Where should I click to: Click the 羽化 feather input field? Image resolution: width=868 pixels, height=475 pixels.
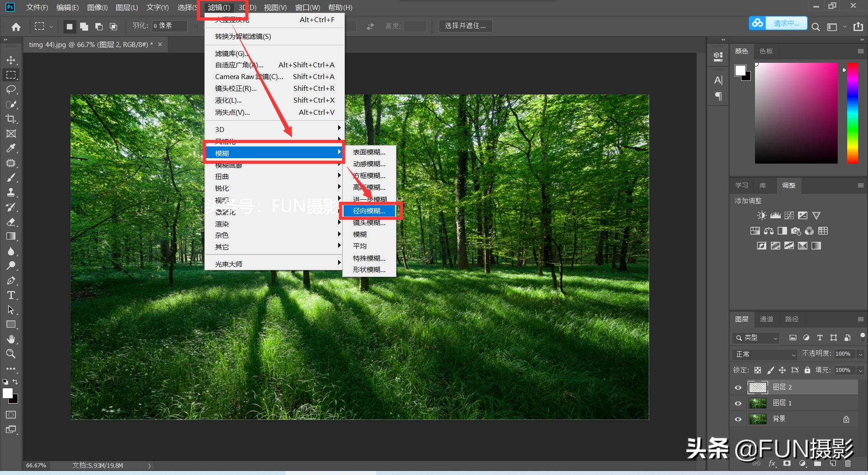coord(170,26)
